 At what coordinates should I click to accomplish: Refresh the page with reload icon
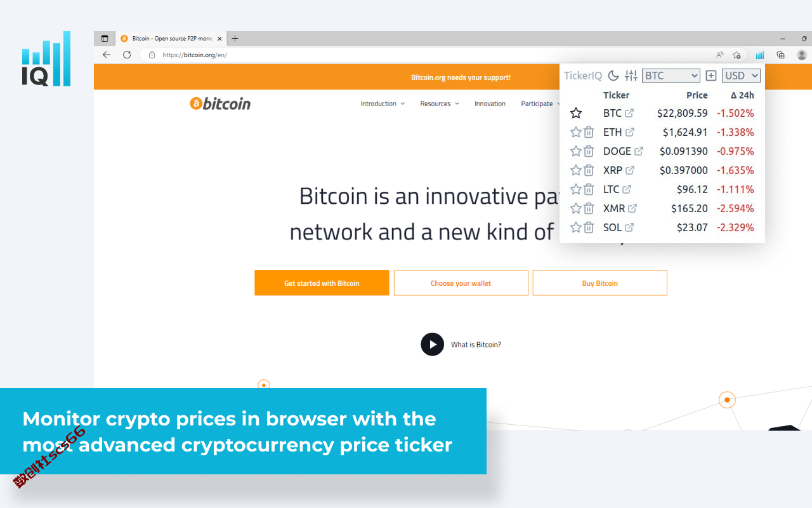(127, 55)
